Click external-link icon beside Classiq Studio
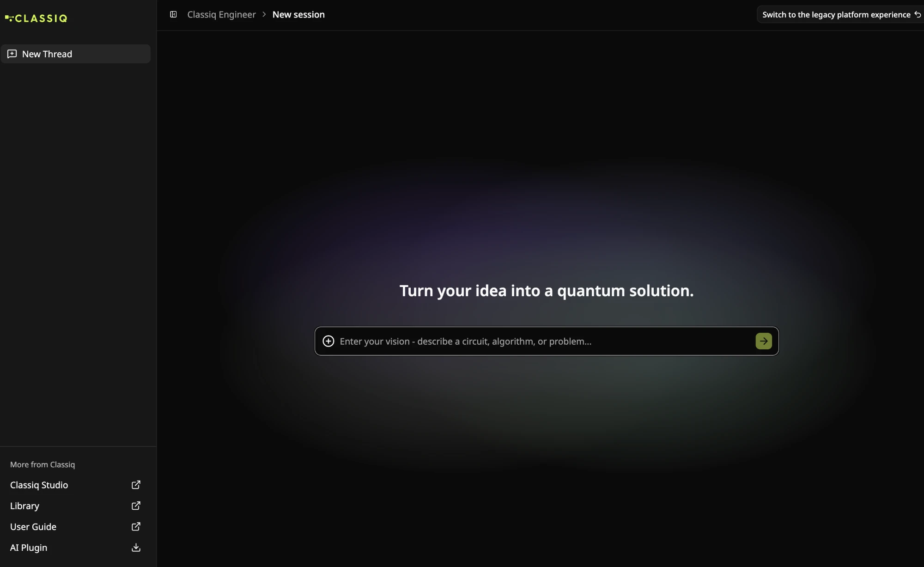 pyautogui.click(x=136, y=485)
